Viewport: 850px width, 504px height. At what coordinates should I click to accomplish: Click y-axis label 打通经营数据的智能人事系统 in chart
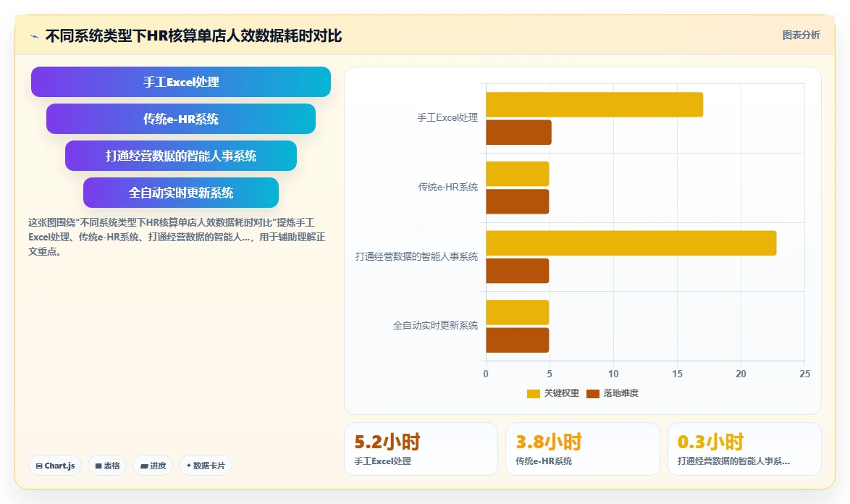click(416, 256)
